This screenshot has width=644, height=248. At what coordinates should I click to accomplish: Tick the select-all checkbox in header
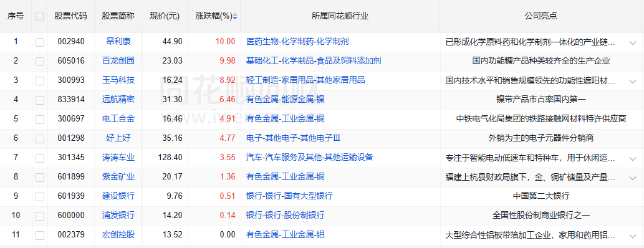(39, 16)
